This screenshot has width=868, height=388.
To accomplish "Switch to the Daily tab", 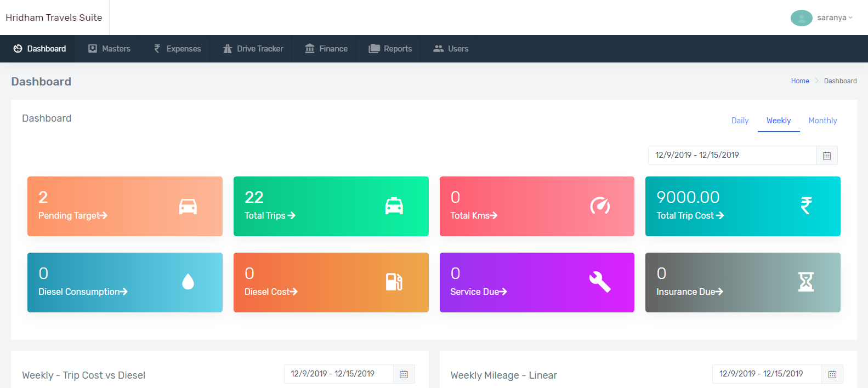I will pos(740,121).
